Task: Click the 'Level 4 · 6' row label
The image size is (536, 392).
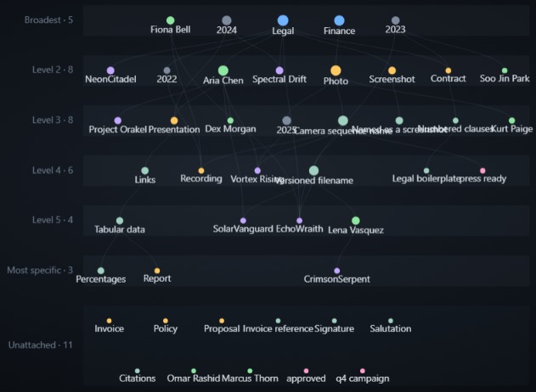Action: [x=53, y=170]
